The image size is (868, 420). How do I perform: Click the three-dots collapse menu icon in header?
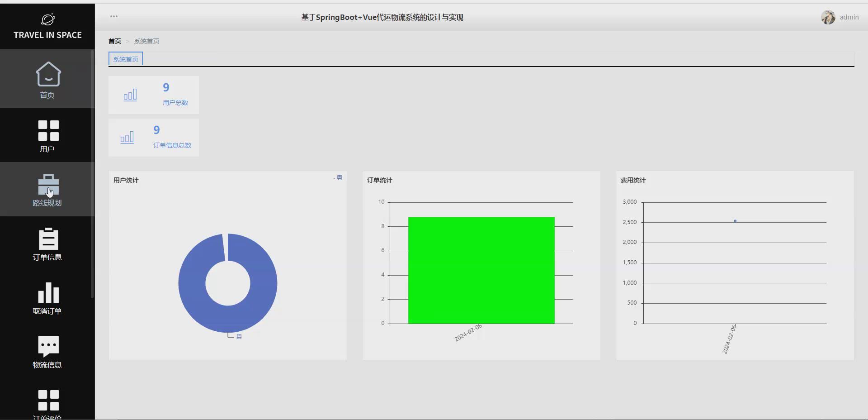[x=114, y=16]
